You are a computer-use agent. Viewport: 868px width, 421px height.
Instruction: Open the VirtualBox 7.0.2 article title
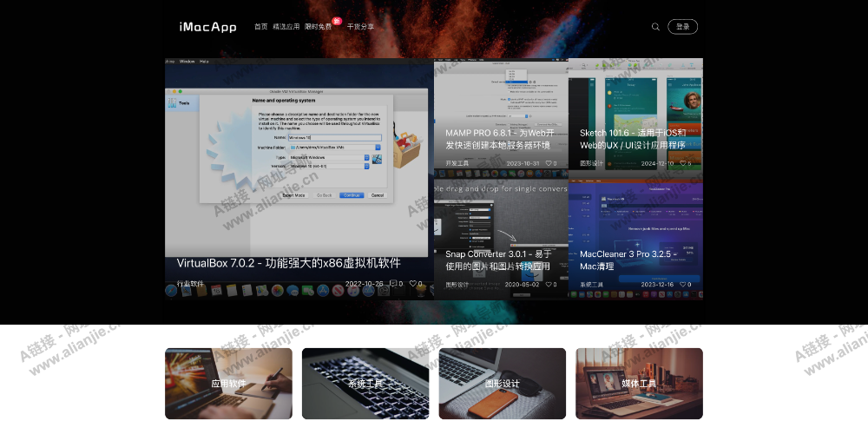click(x=288, y=263)
